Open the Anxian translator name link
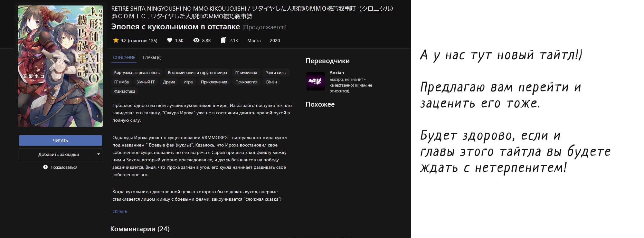644x238 pixels. tap(336, 72)
